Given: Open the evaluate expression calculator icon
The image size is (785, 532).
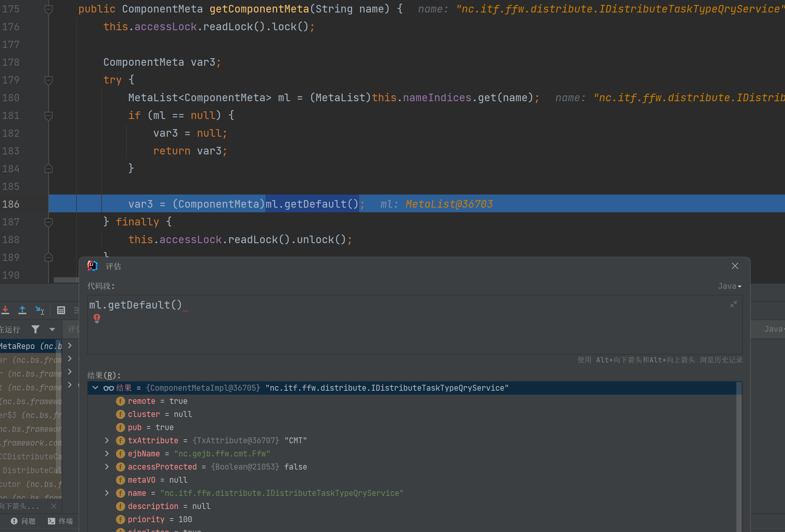Looking at the screenshot, I should coord(61,310).
